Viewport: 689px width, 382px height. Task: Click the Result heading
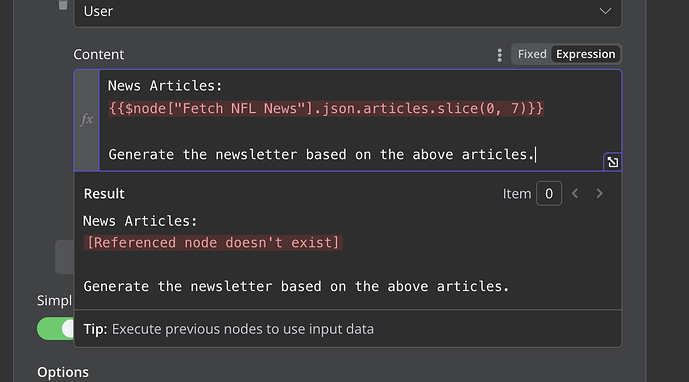pyautogui.click(x=104, y=194)
